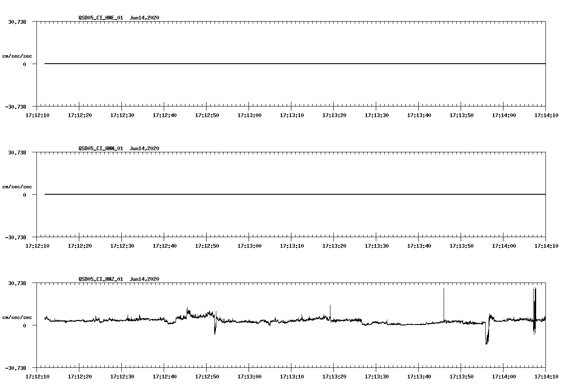
Task: Click the 17:13:30 time label under HNZ plot
Action: pyautogui.click(x=377, y=376)
